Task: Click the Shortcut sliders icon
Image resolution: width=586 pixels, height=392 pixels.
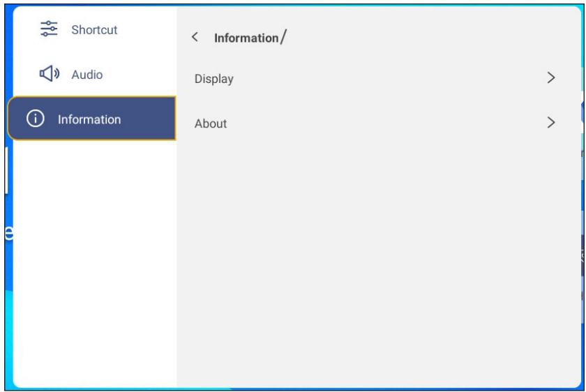Action: click(49, 29)
